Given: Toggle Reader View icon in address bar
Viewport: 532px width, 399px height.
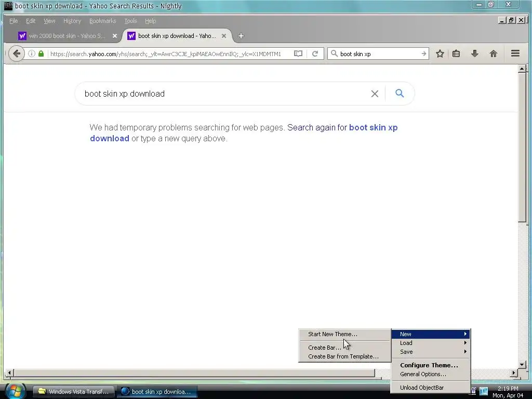Looking at the screenshot, I should [298, 54].
